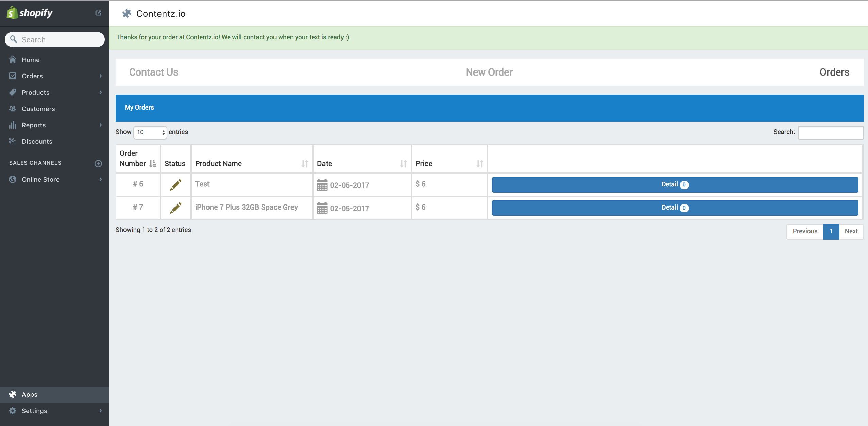Expand the Settings sidebar chevron
This screenshot has height=426, width=868.
tap(101, 411)
